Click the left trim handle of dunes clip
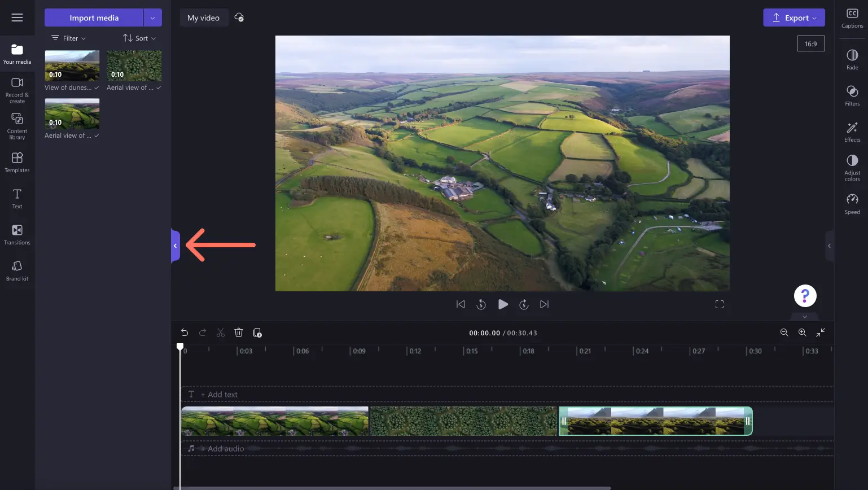Viewport: 868px width, 490px height. [563, 421]
